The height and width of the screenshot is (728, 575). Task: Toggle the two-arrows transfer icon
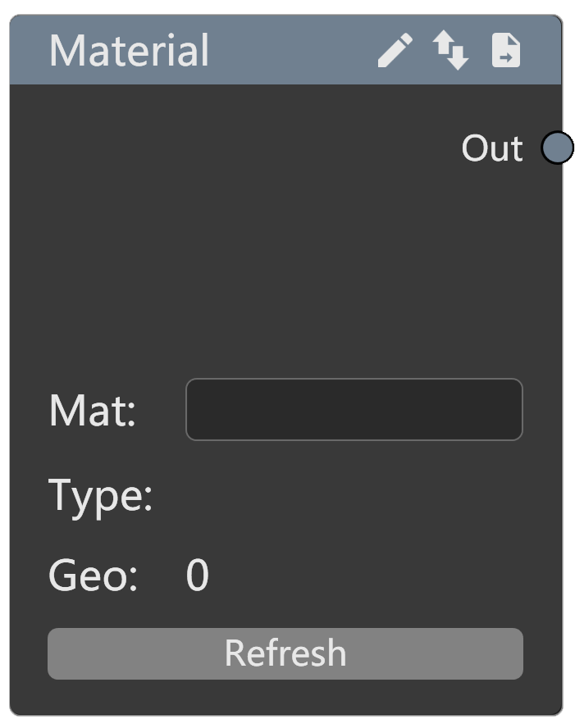pyautogui.click(x=451, y=51)
